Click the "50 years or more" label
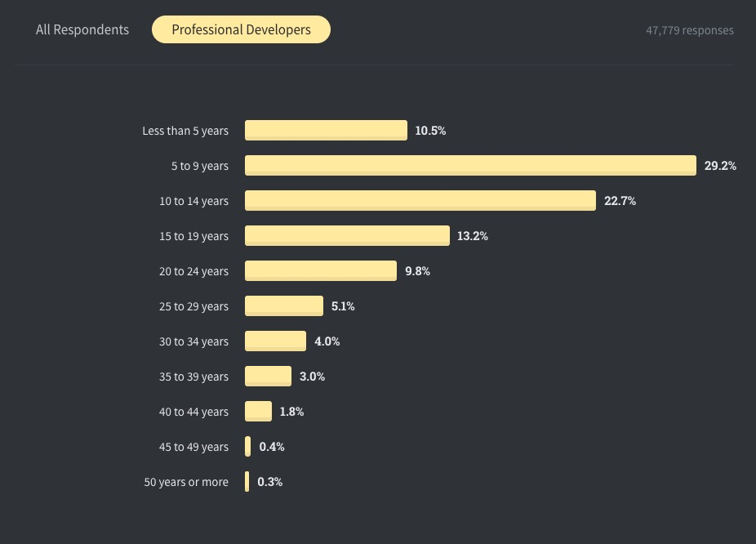The image size is (756, 544). 186,482
